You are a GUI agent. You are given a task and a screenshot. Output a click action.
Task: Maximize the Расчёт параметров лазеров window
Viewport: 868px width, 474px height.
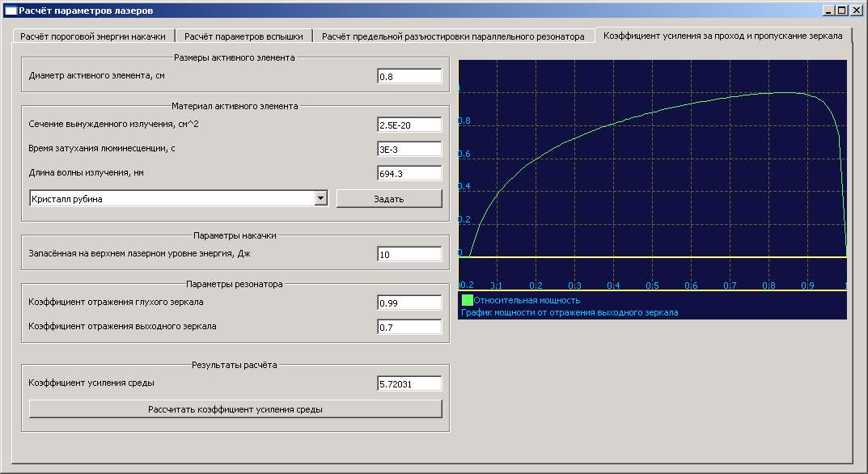[x=841, y=11]
